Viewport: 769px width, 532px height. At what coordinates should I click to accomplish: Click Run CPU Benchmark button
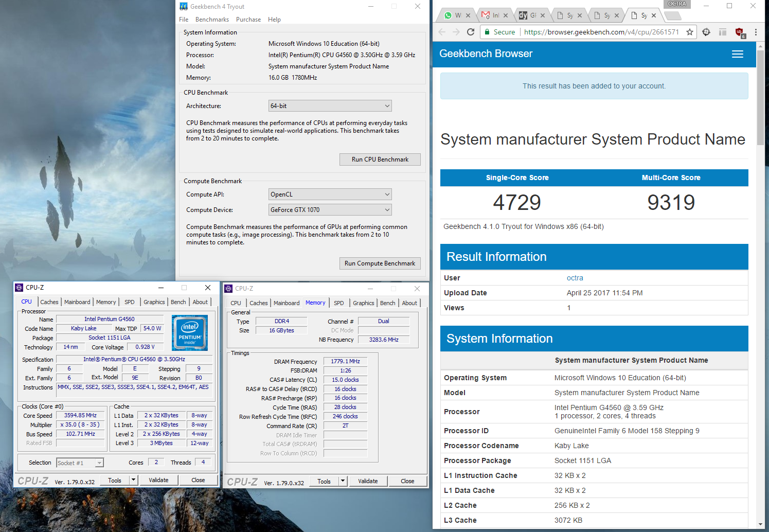pos(380,159)
